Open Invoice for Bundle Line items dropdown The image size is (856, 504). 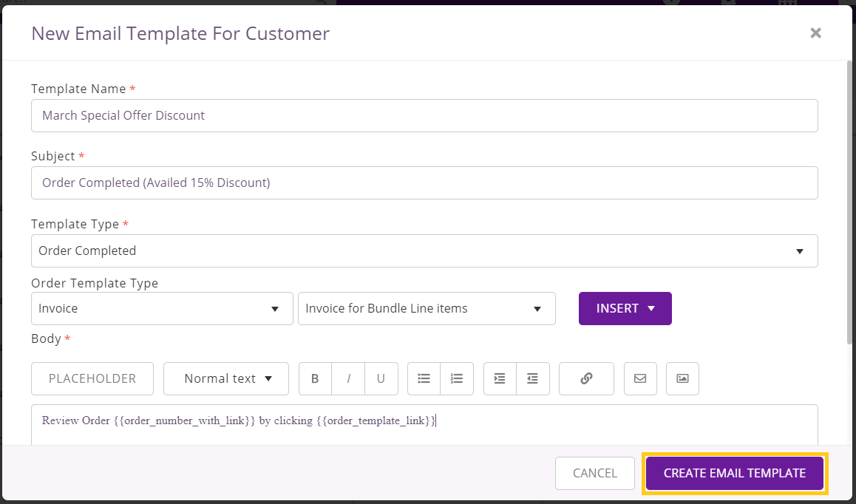(427, 308)
